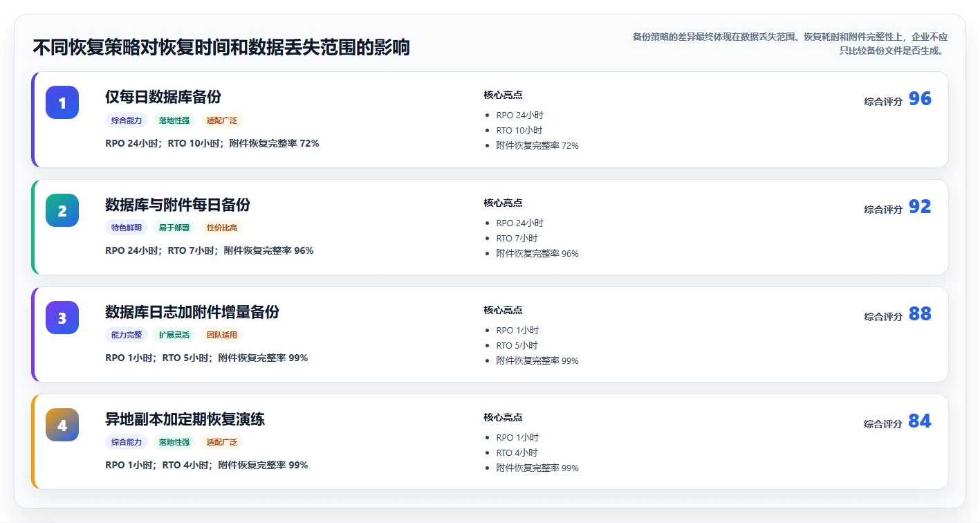The height and width of the screenshot is (523, 980).
Task: Click 综合能力 tag under 仅每日数据库备份
Action: click(127, 120)
